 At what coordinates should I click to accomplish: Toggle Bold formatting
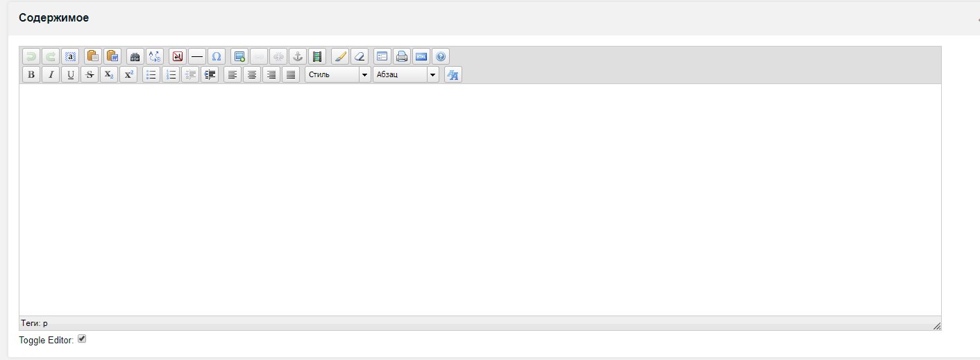click(x=31, y=74)
